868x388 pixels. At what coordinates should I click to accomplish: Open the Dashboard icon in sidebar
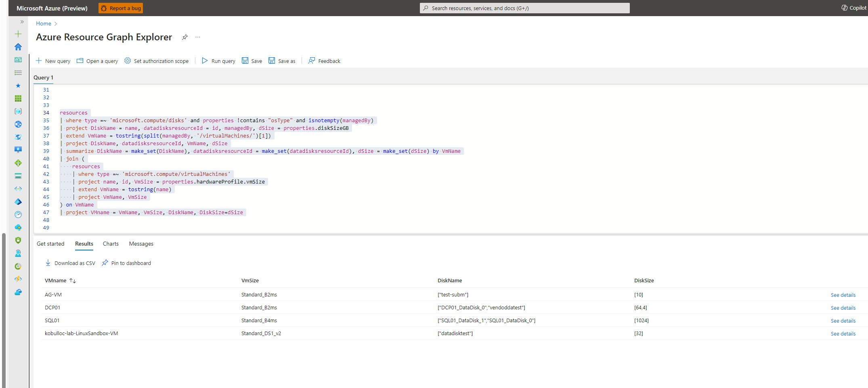pos(18,60)
